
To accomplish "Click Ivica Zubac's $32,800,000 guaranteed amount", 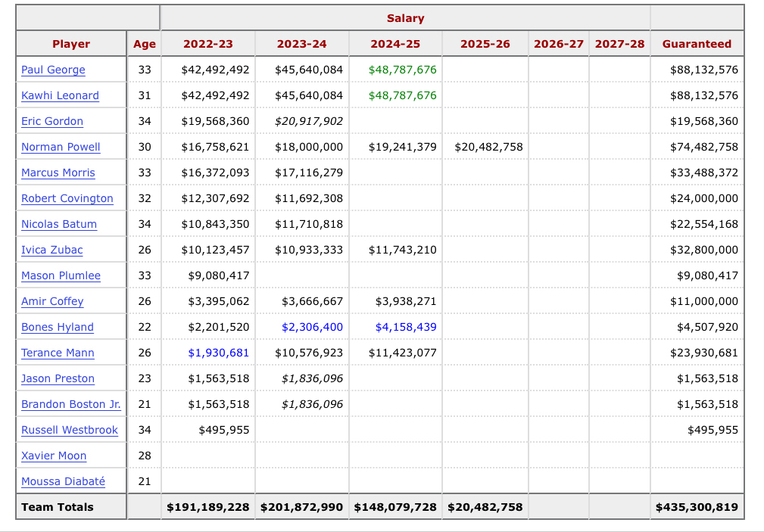I will (704, 250).
